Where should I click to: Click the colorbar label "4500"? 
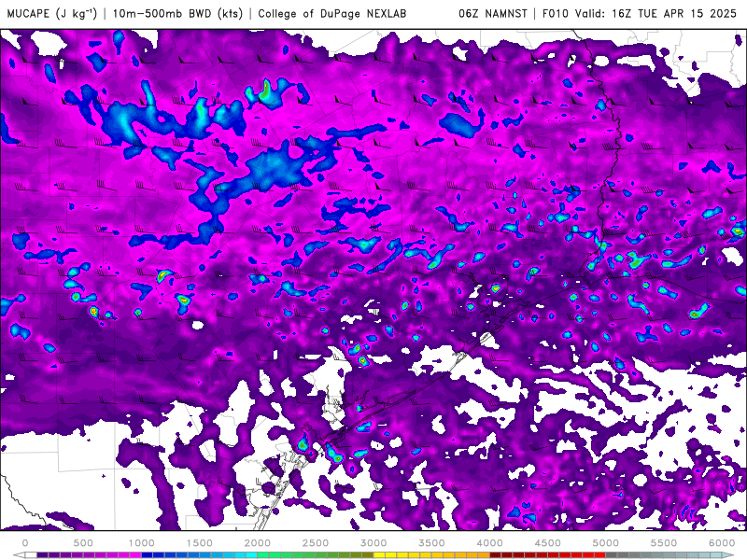click(548, 543)
